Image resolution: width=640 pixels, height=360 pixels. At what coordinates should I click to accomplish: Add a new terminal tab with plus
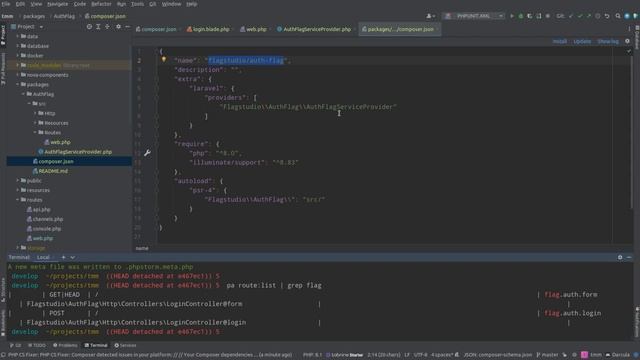pyautogui.click(x=63, y=257)
